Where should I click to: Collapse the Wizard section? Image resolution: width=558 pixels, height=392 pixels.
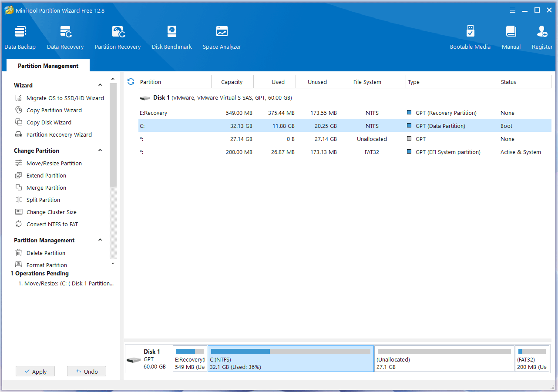pos(100,85)
